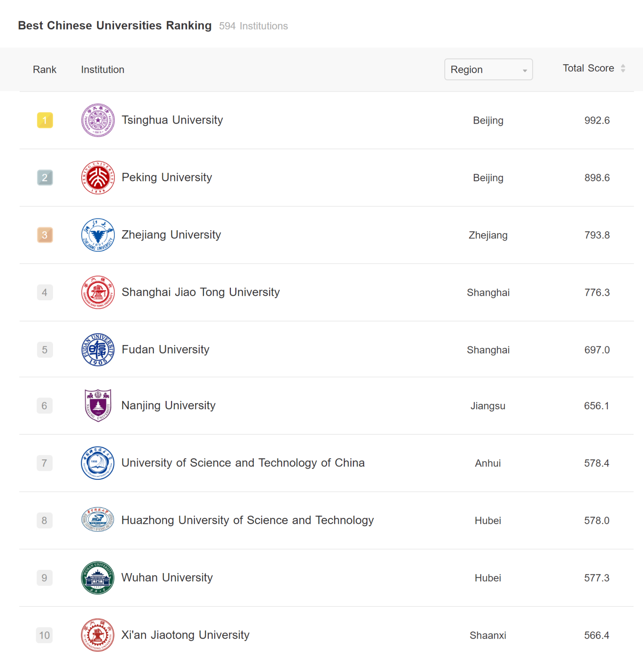
Task: Open the Region filter dropdown
Action: pyautogui.click(x=489, y=69)
